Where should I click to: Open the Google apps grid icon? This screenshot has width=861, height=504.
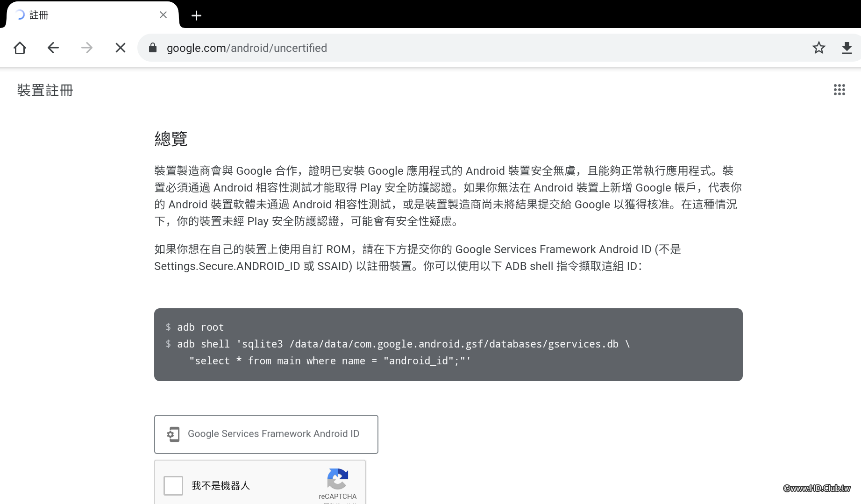tap(840, 90)
